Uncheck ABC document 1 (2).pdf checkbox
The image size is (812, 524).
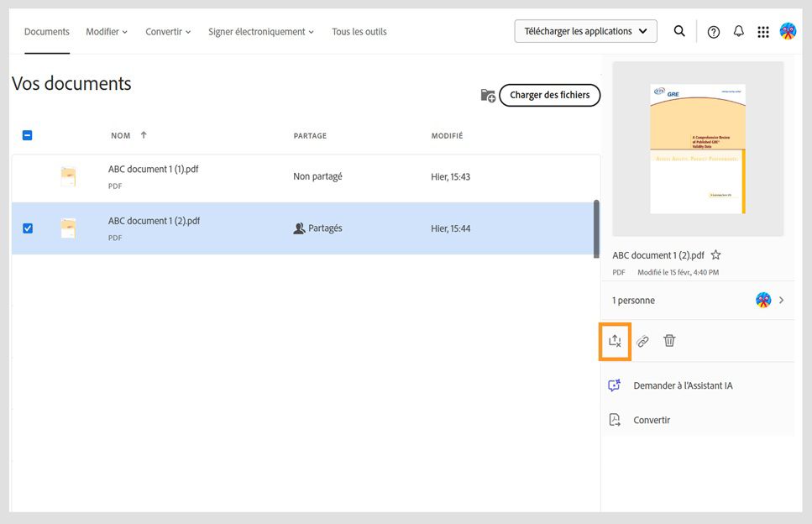point(28,228)
